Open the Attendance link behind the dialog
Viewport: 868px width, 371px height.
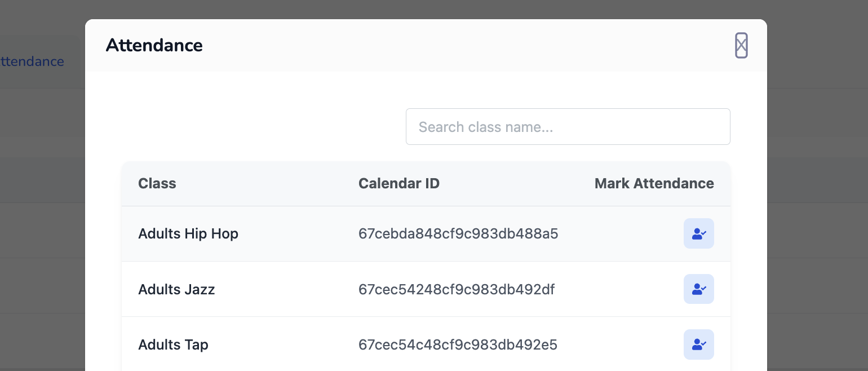coord(32,61)
